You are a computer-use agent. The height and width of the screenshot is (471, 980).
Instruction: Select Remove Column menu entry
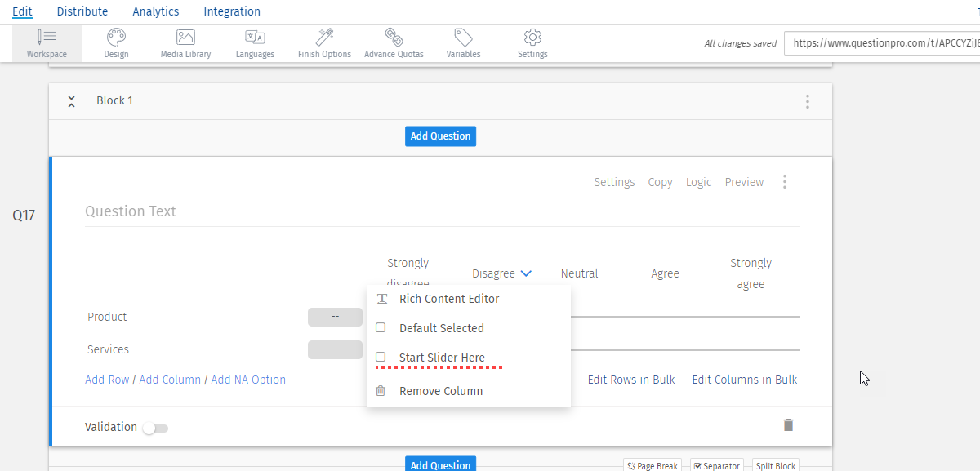440,391
